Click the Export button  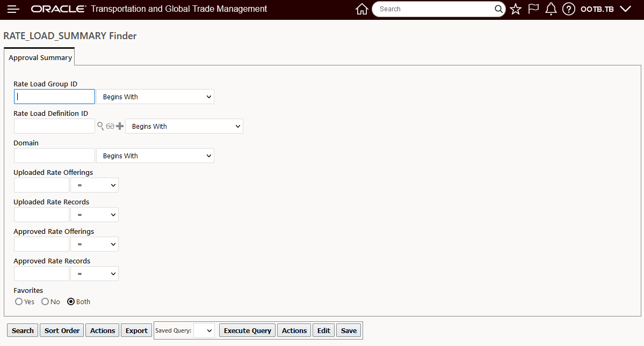[x=136, y=330]
